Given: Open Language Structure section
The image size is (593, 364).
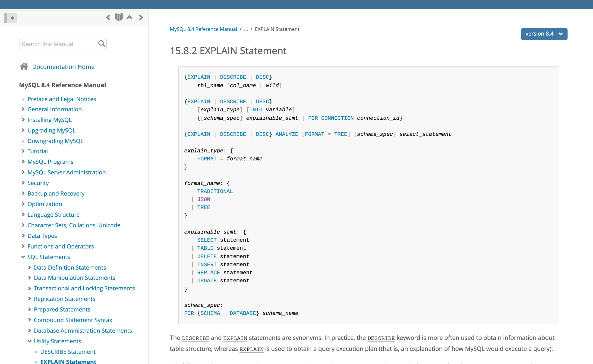Looking at the screenshot, I should tap(54, 215).
